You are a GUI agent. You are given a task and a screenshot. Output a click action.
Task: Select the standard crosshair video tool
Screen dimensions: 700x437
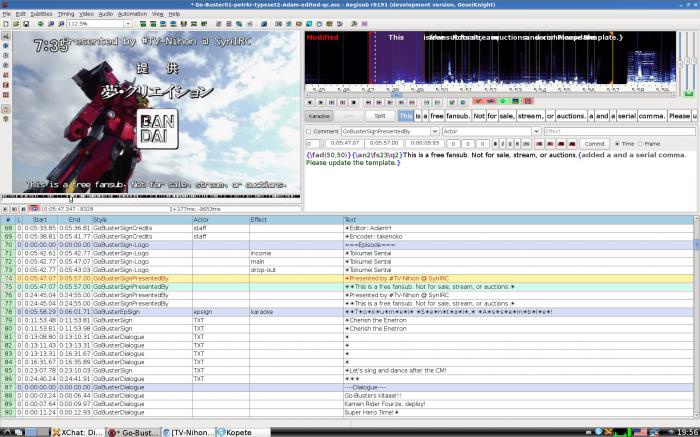click(x=6, y=36)
